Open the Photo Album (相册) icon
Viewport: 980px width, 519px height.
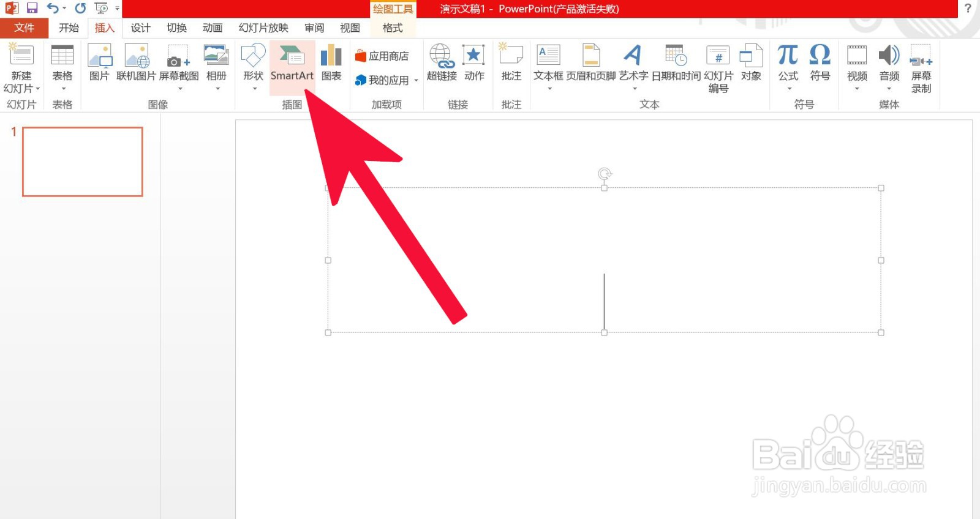pos(216,55)
